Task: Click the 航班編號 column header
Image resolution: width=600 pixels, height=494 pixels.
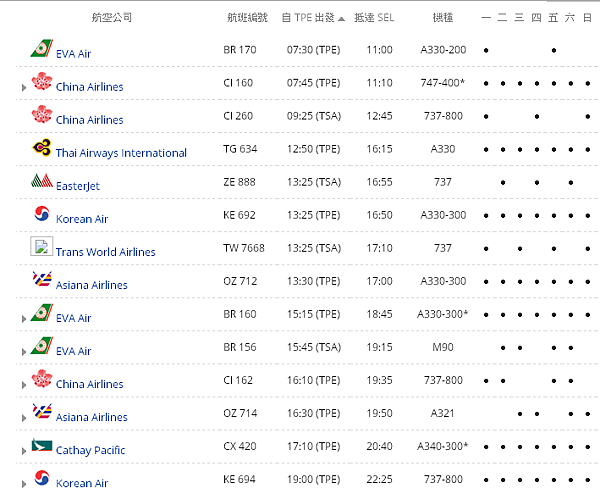Action: (x=246, y=18)
